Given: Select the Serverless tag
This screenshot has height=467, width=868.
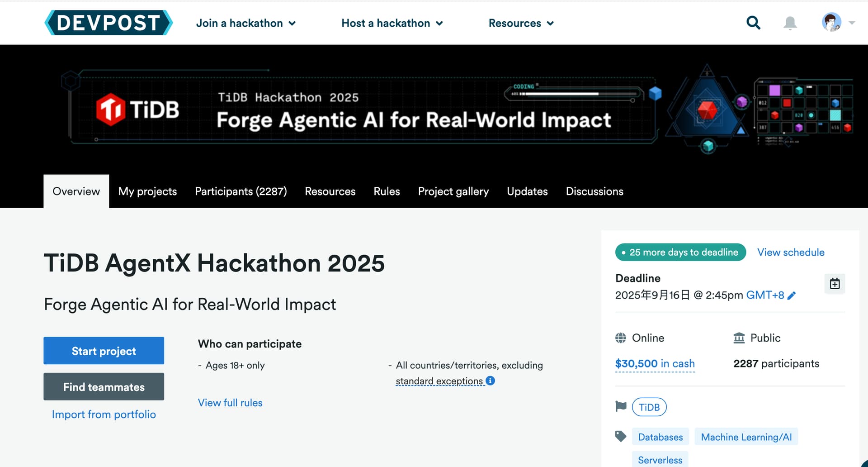Looking at the screenshot, I should [x=660, y=460].
